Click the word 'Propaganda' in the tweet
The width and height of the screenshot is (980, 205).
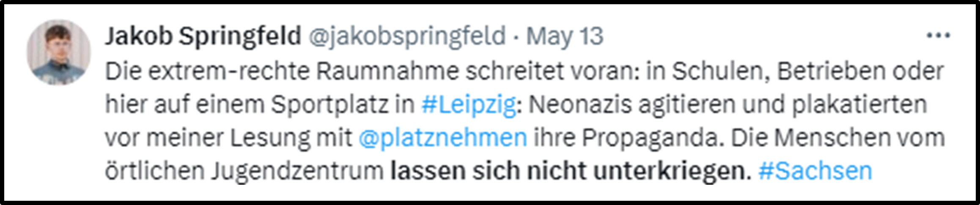pos(649,138)
